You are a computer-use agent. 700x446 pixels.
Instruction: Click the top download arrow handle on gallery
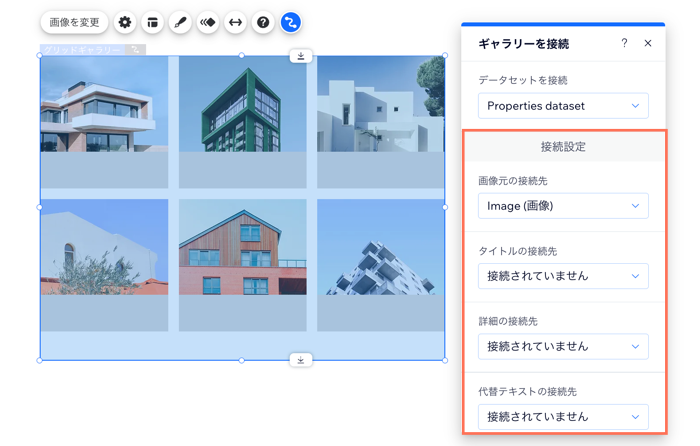[x=301, y=56]
